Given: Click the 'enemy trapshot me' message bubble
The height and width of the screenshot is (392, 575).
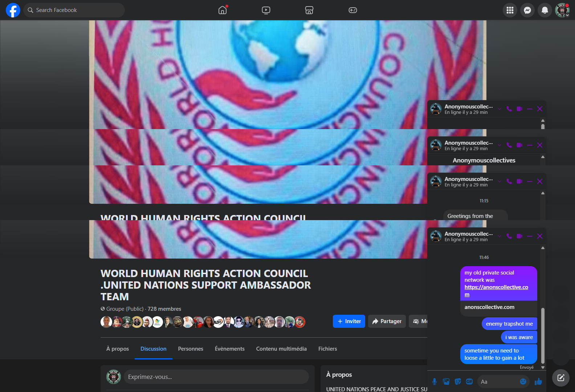Looking at the screenshot, I should point(509,324).
